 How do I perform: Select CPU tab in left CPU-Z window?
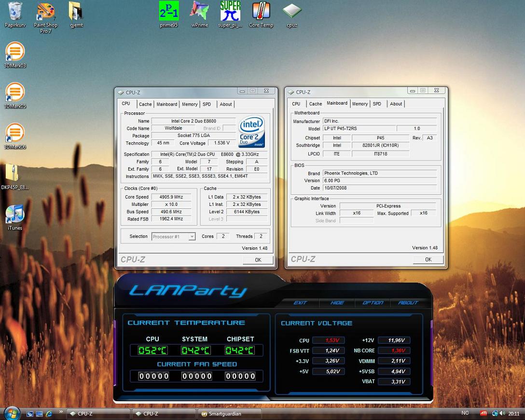click(126, 104)
